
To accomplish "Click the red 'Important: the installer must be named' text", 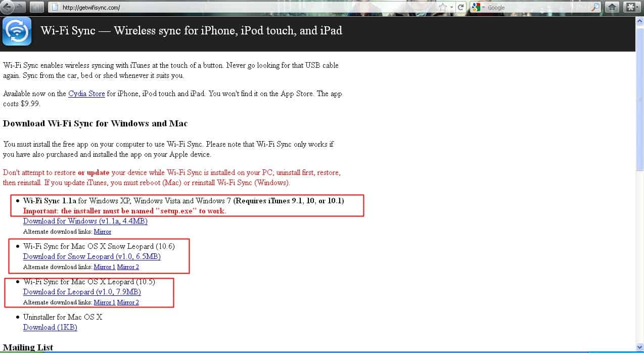I will pos(124,211).
